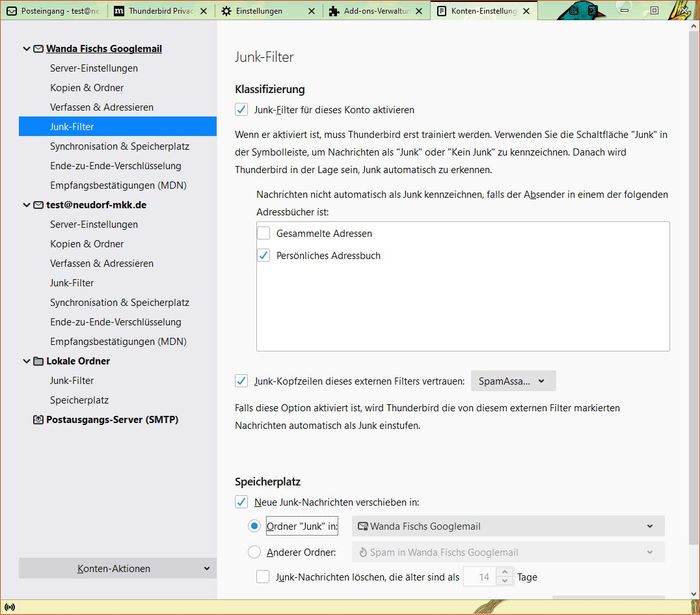Check the Gesammelte Adressen checkbox

point(264,234)
